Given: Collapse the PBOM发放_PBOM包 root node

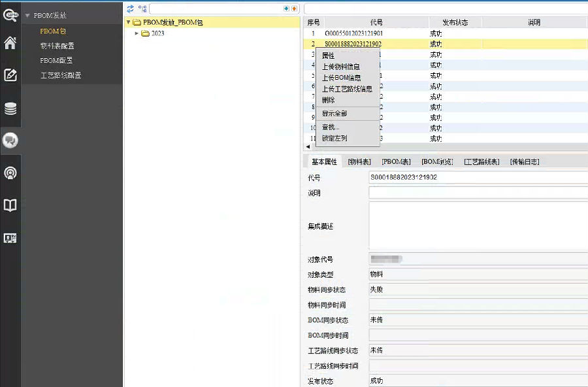Looking at the screenshot, I should click(128, 22).
